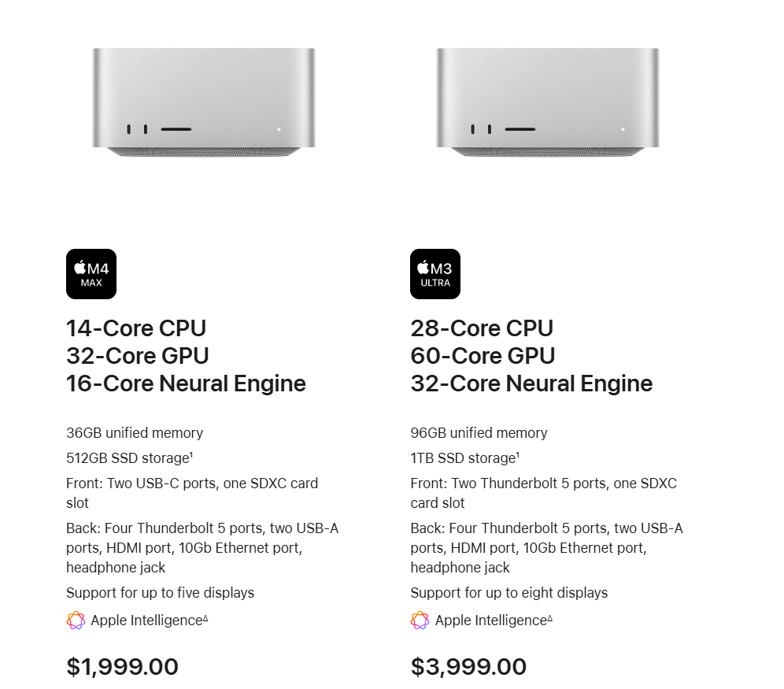
Task: Click the 96GB unified memory text
Action: 479,433
